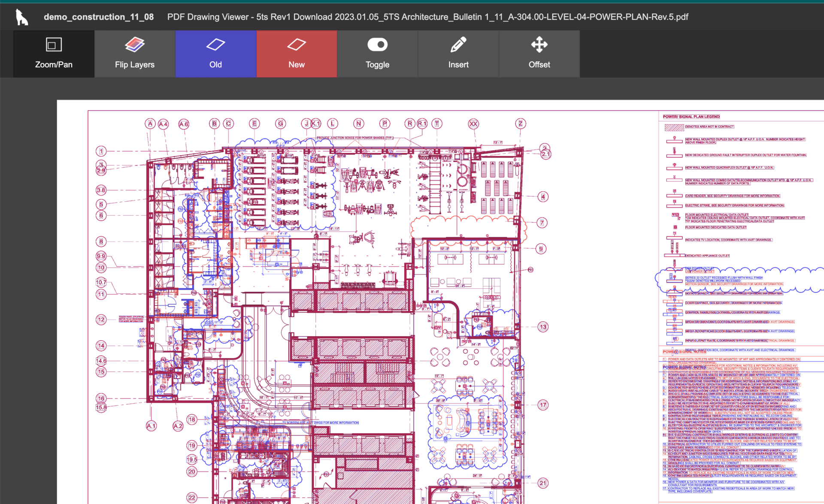Viewport: 824px width, 504px height.
Task: Show the Old drawing layer
Action: [x=215, y=54]
